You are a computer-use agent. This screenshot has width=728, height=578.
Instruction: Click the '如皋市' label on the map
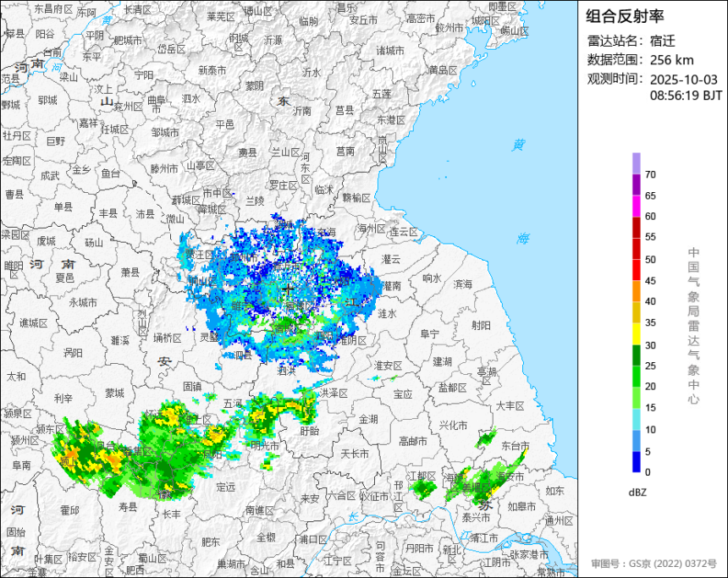coord(521,506)
